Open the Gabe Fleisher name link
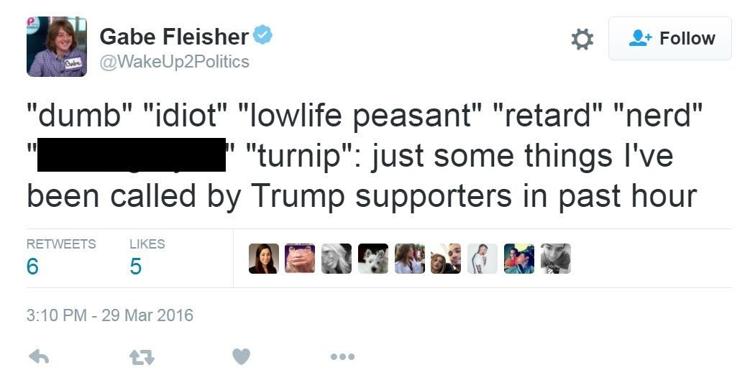This screenshot has height=375, width=750. (x=174, y=37)
